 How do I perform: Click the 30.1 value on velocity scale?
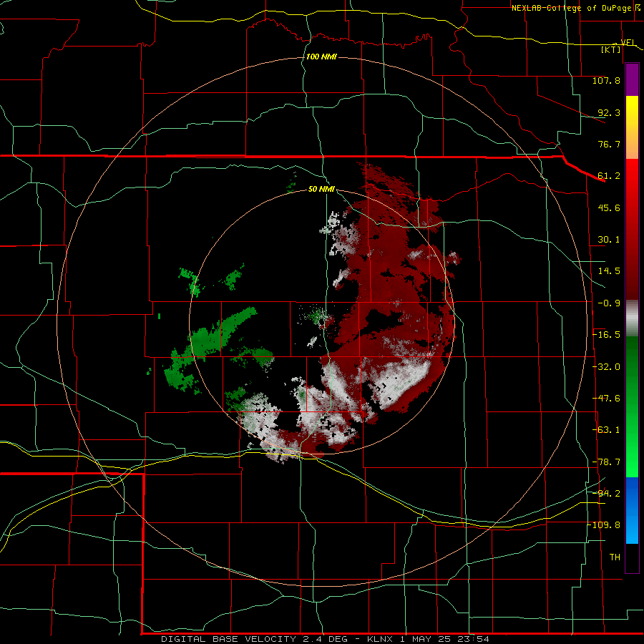point(609,240)
